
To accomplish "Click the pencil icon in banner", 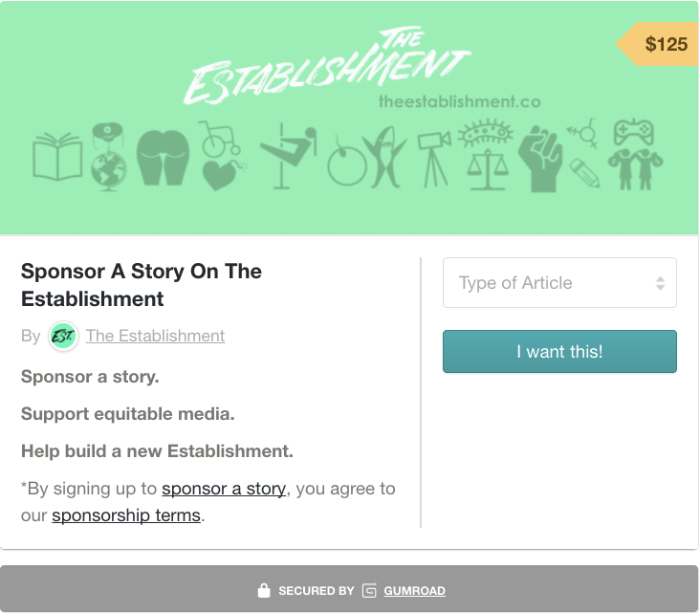I will tap(584, 171).
